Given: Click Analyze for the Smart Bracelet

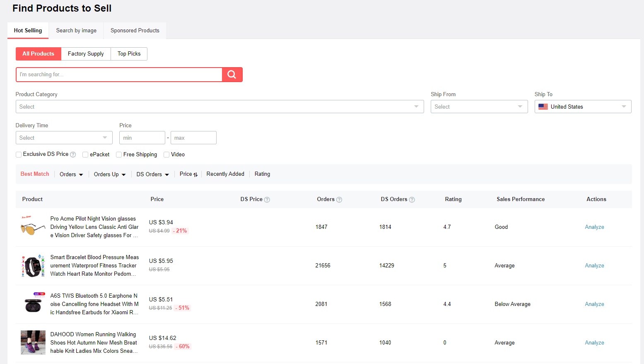Looking at the screenshot, I should (594, 266).
